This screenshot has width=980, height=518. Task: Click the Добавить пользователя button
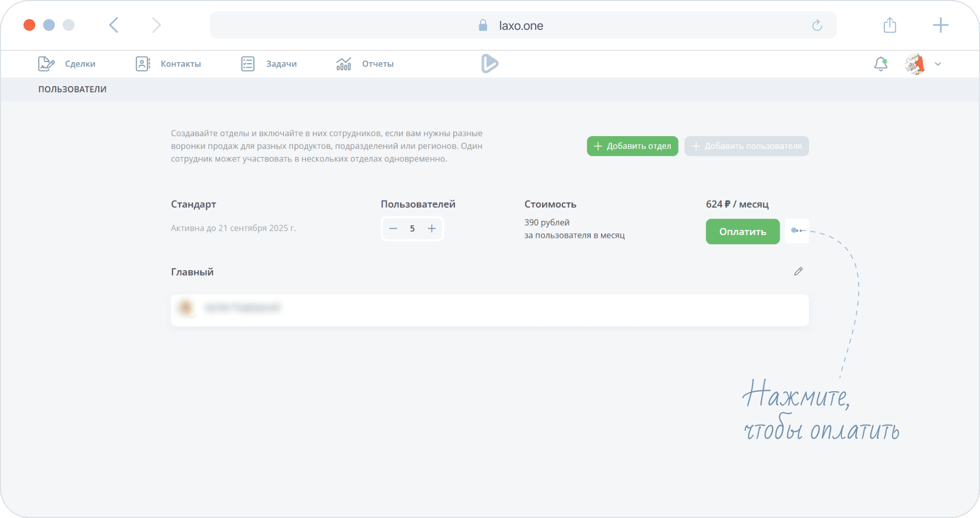[746, 146]
